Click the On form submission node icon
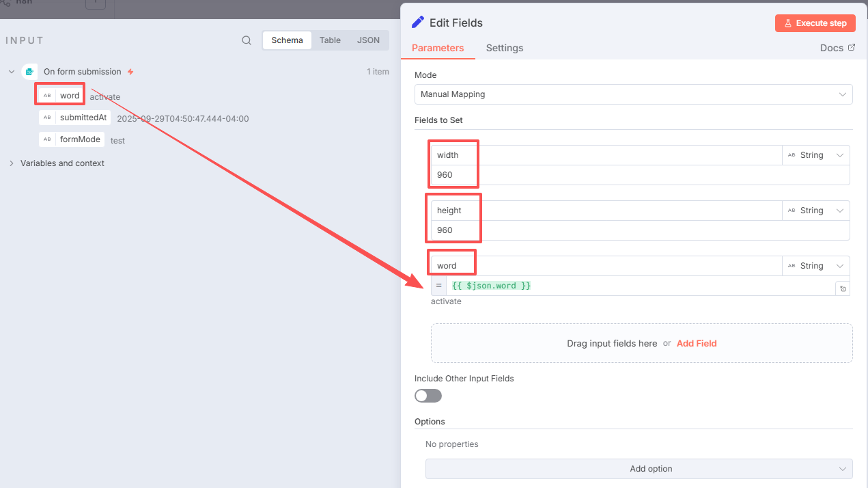868x488 pixels. click(29, 72)
